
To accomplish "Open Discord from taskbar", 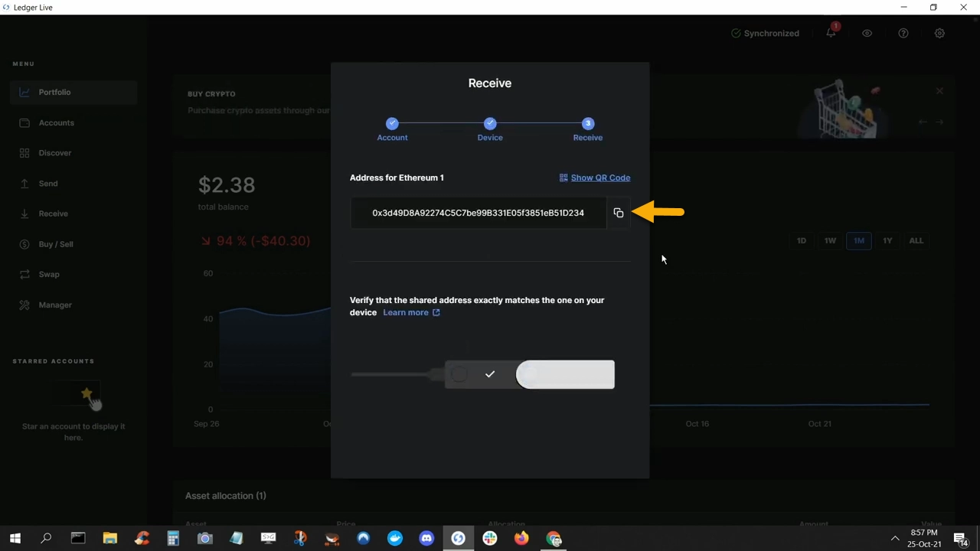I will coord(426,538).
